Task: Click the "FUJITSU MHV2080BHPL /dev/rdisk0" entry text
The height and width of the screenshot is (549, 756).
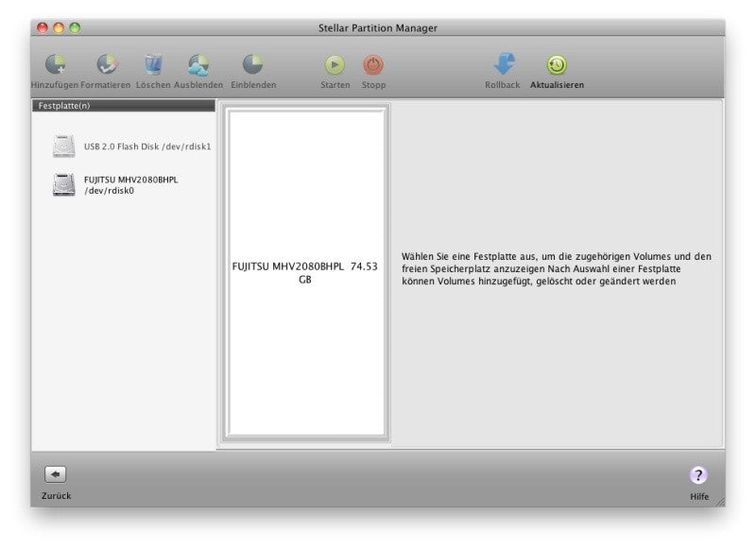Action: click(x=130, y=185)
